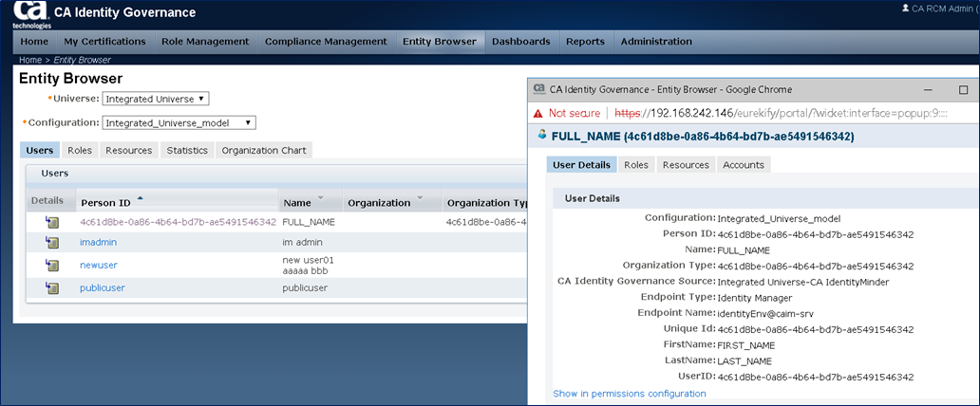980x406 pixels.
Task: Open My Certifications menu
Action: point(104,41)
